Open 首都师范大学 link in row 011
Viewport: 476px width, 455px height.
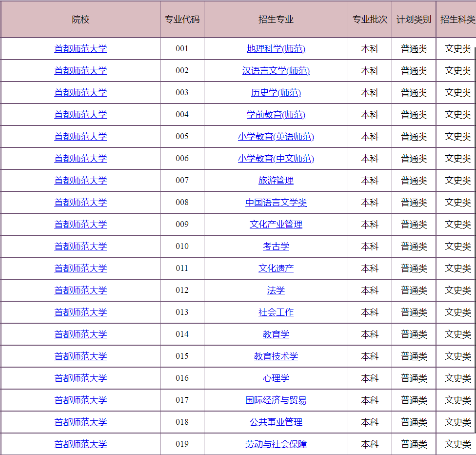pos(80,268)
